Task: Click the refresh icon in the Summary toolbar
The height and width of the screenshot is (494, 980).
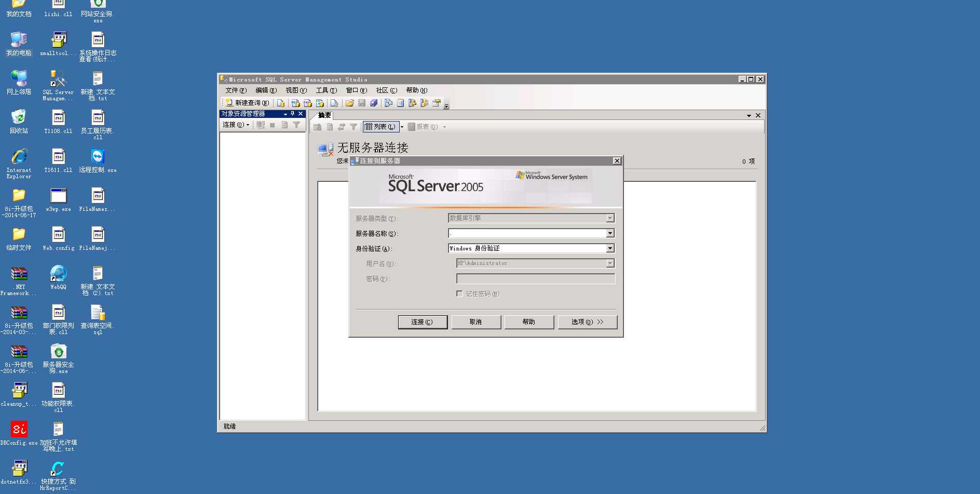Action: tap(330, 127)
